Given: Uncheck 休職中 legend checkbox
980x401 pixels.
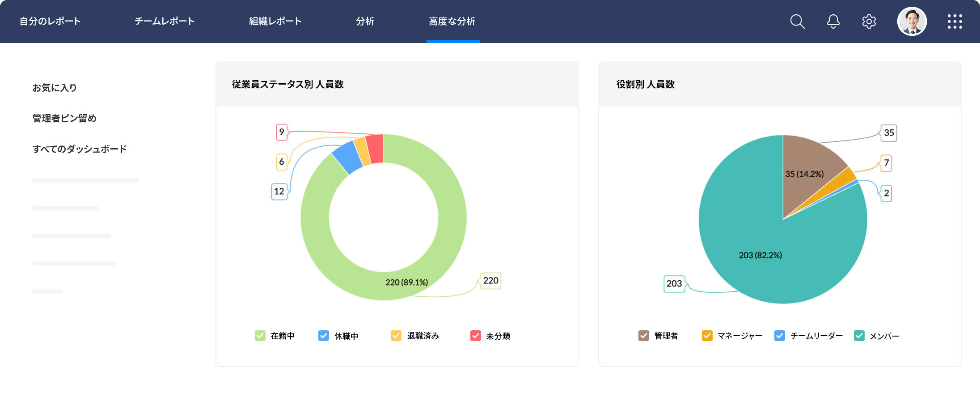Looking at the screenshot, I should click(324, 336).
